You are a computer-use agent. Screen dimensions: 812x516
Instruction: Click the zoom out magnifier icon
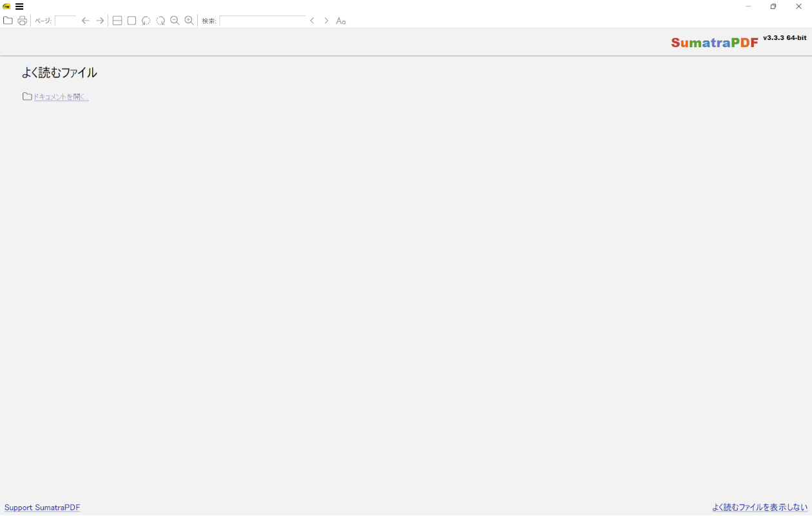point(175,21)
